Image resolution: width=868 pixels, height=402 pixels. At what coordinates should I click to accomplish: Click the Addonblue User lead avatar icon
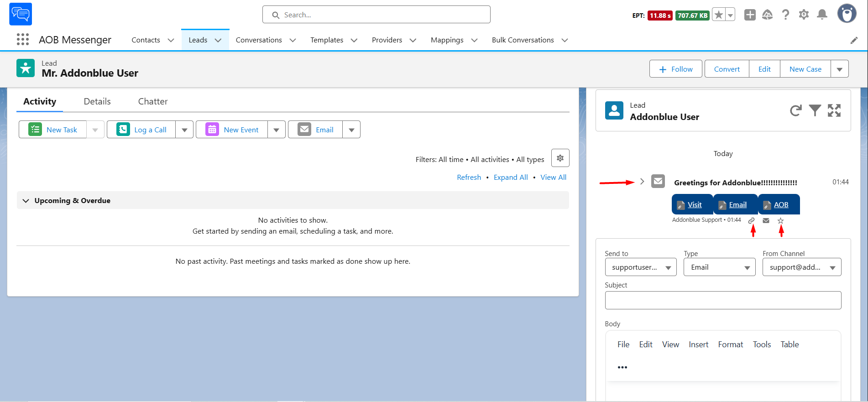point(614,110)
